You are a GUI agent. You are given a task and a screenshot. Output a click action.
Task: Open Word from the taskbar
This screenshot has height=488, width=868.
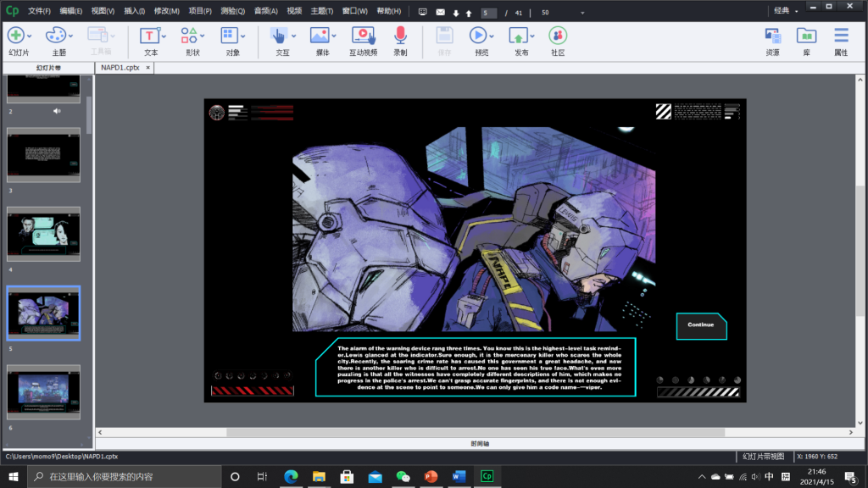point(459,476)
